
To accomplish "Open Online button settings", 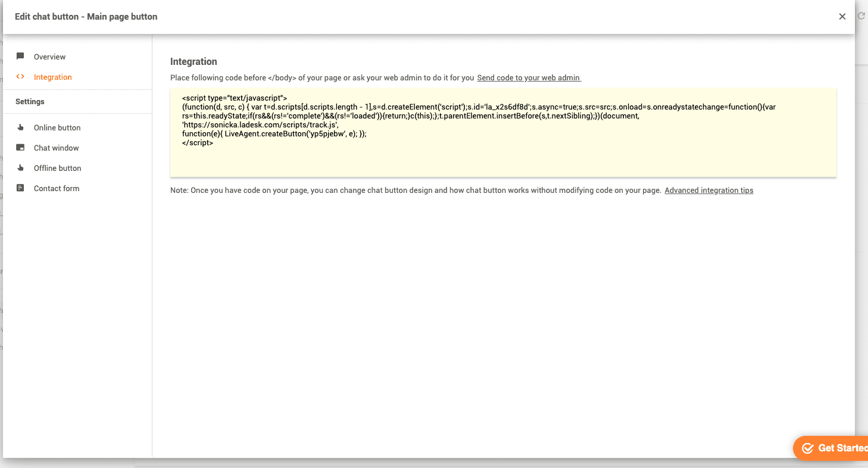I will (x=57, y=127).
